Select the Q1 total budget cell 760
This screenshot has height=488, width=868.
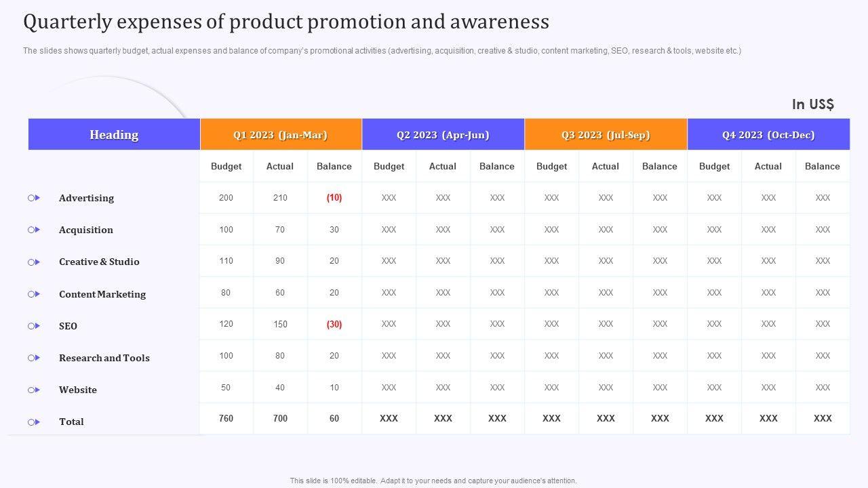point(226,418)
